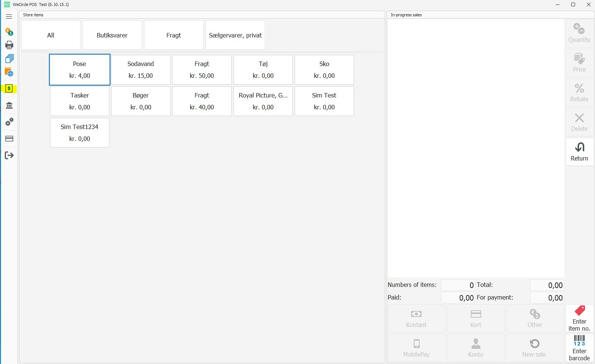This screenshot has width=595, height=364.
Task: Select the Sim Test item tile
Action: pos(324,101)
